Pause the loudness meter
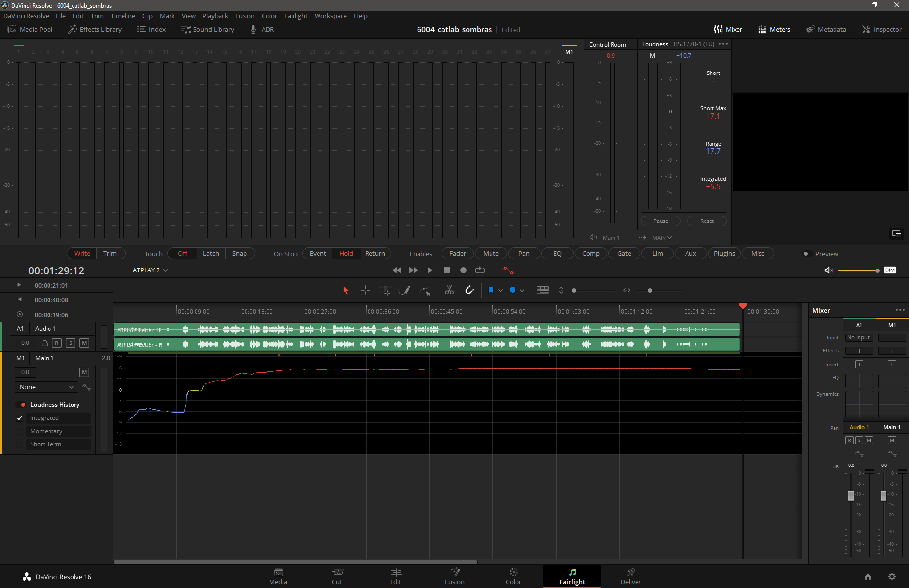This screenshot has height=588, width=909. [x=661, y=221]
